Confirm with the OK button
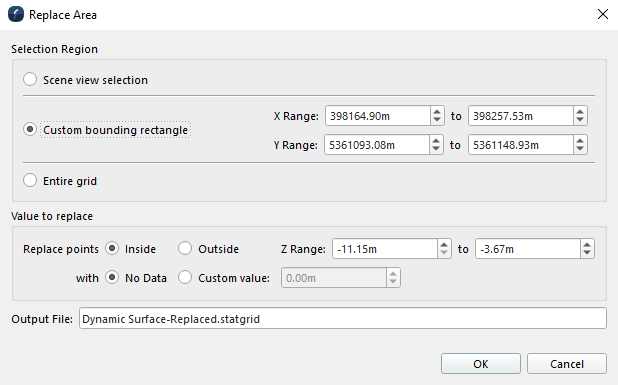The height and width of the screenshot is (385, 618). [x=481, y=364]
